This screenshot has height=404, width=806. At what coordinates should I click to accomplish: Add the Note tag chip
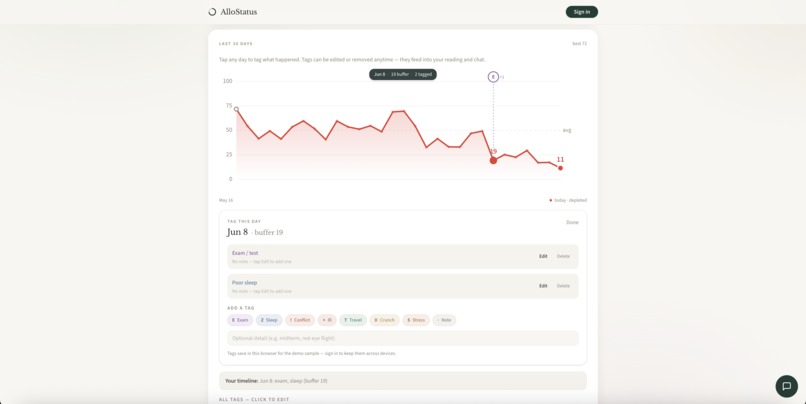click(444, 320)
